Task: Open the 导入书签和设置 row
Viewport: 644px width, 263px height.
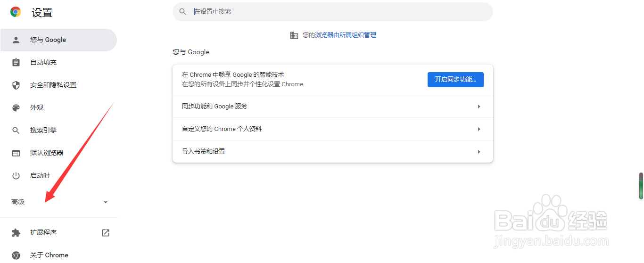Action: click(x=333, y=152)
